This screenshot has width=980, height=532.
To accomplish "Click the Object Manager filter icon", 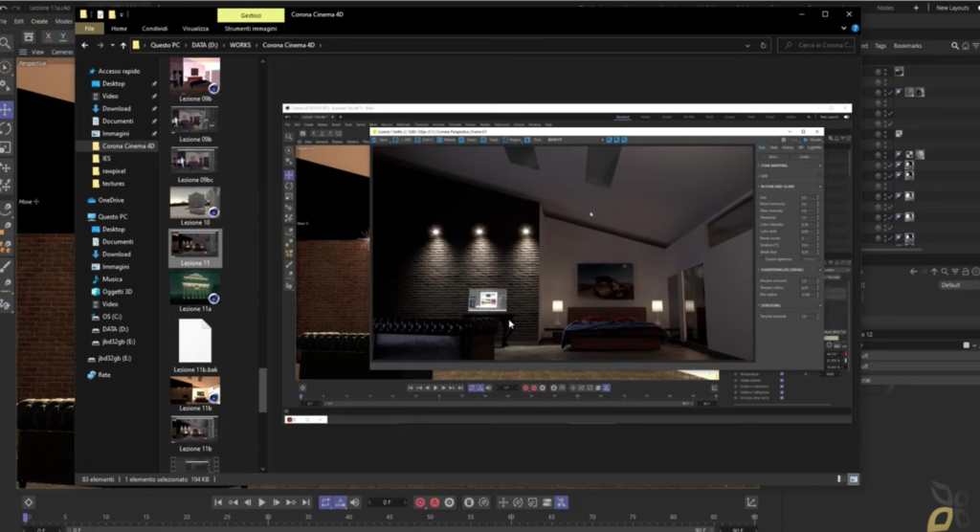I will pyautogui.click(x=975, y=46).
